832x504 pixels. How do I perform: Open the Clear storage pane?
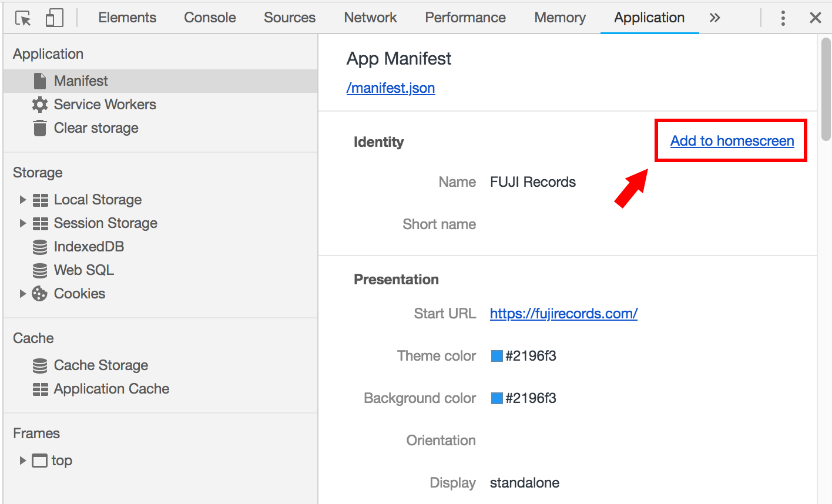click(x=96, y=128)
